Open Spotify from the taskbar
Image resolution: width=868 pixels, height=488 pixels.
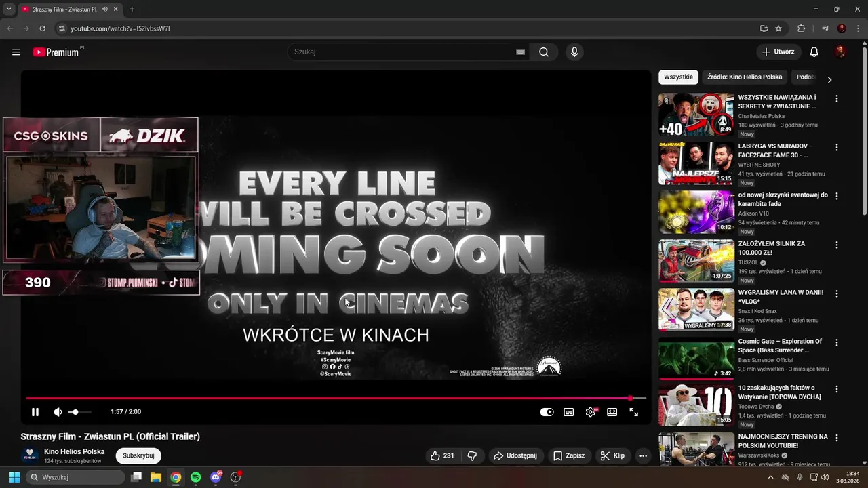tap(196, 477)
